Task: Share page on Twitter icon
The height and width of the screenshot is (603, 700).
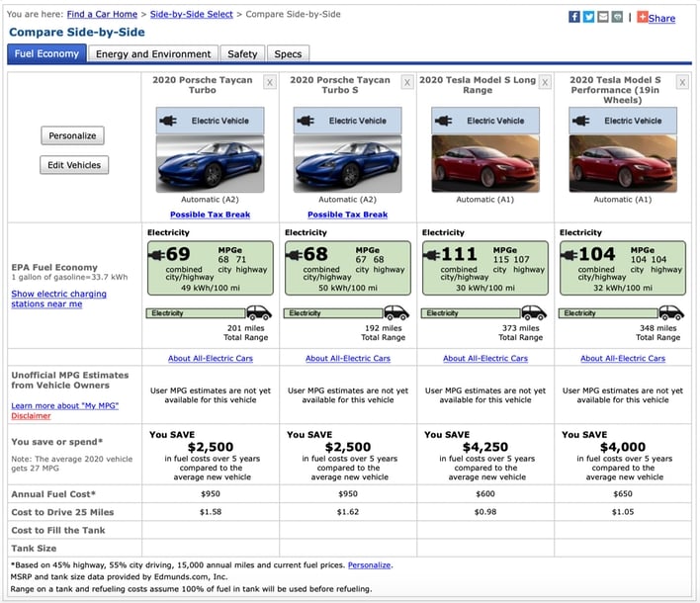Action: click(589, 17)
